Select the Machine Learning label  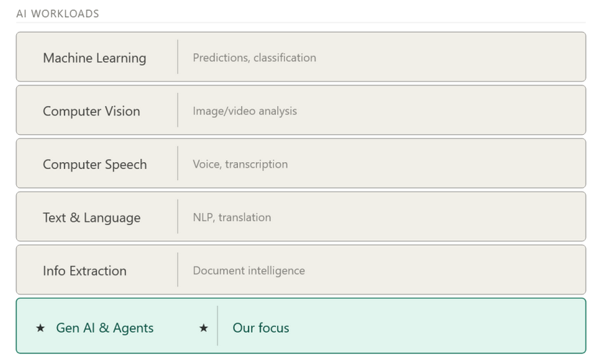coord(94,58)
